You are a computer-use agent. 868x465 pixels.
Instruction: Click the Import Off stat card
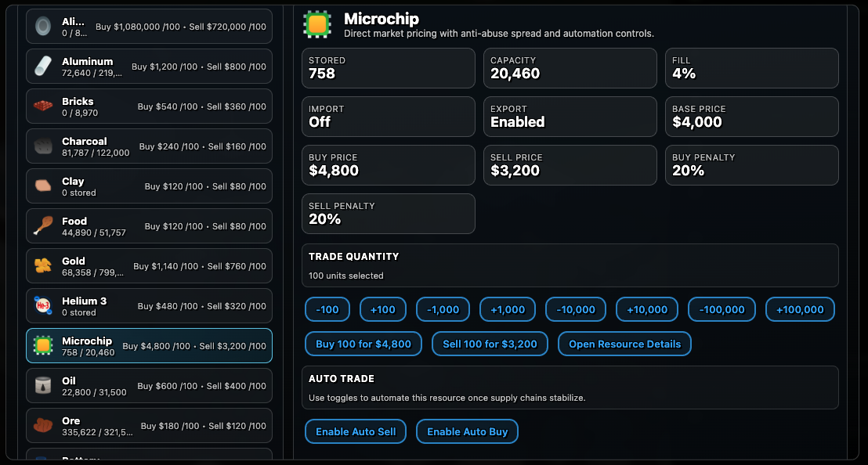388,117
